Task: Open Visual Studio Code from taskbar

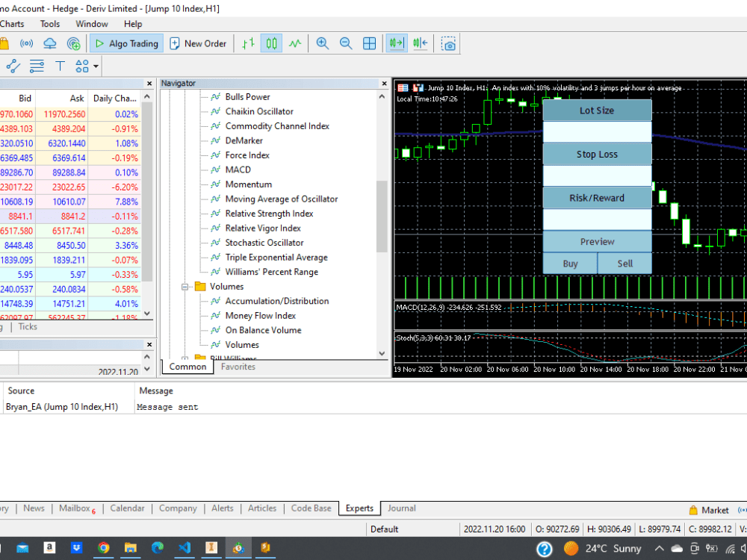Action: point(185,548)
